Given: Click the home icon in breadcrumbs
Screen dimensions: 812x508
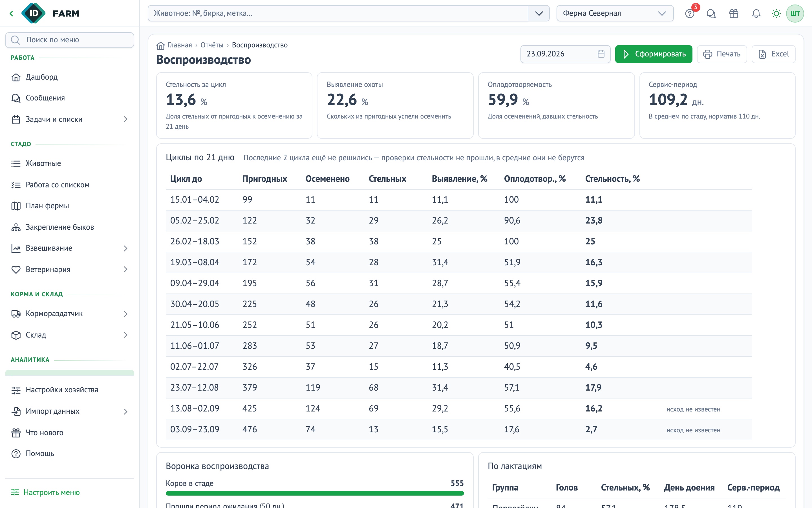Looking at the screenshot, I should point(161,45).
